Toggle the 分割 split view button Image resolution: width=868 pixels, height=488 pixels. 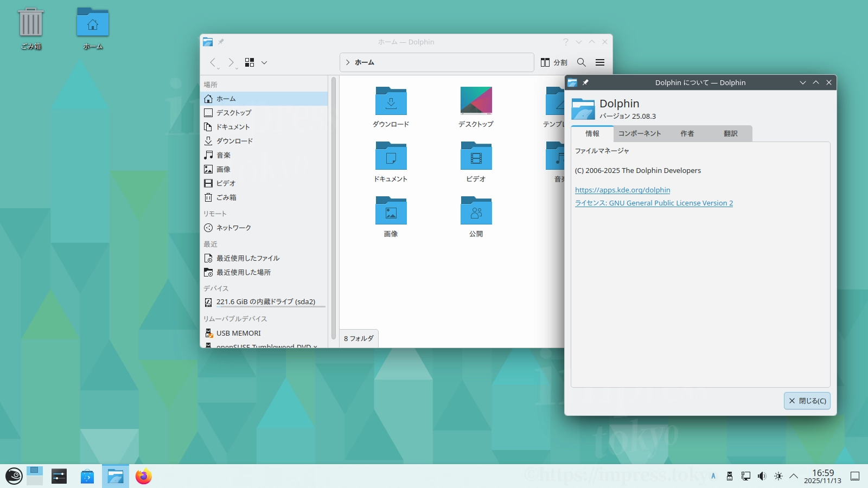point(554,62)
